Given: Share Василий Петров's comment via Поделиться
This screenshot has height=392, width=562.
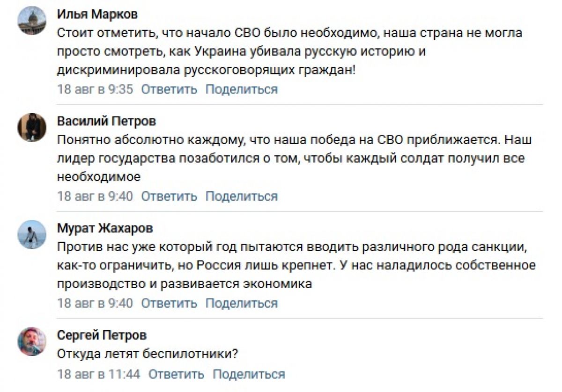Looking at the screenshot, I should [242, 196].
